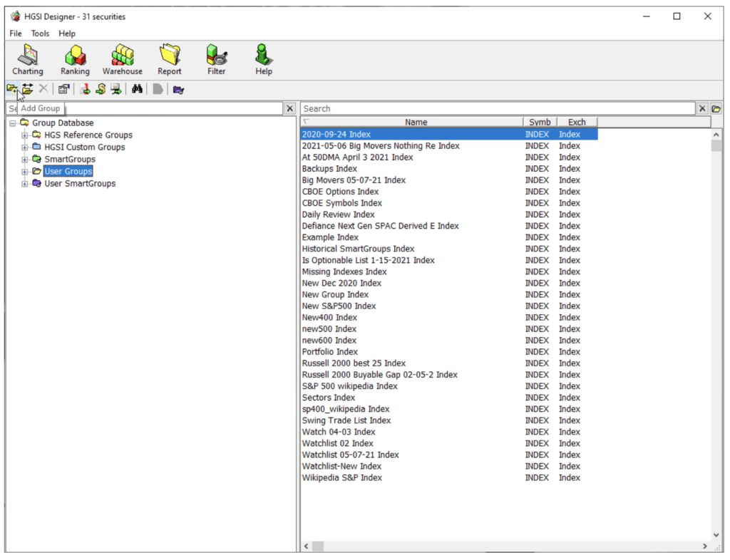
Task: Click the folder icon beside securities search
Action: [716, 108]
